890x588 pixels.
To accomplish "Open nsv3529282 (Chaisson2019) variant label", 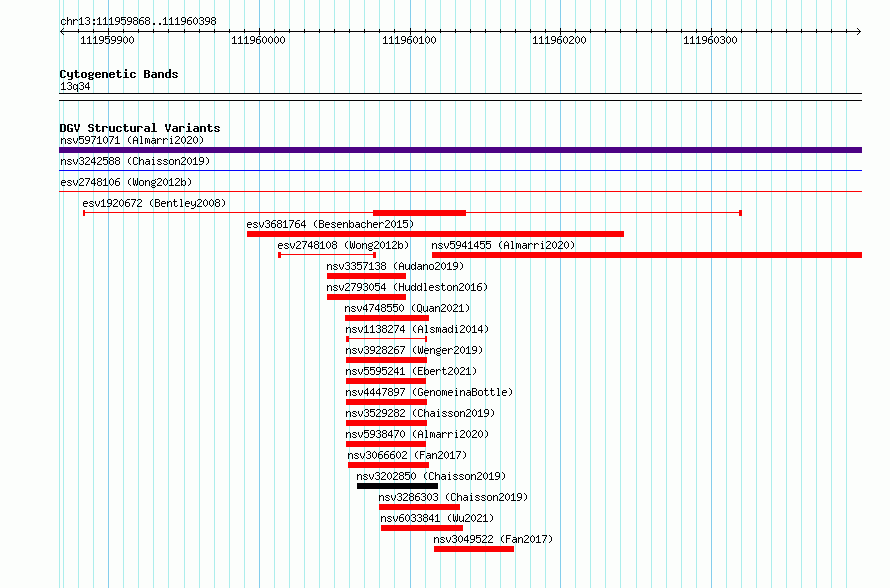I will 420,413.
